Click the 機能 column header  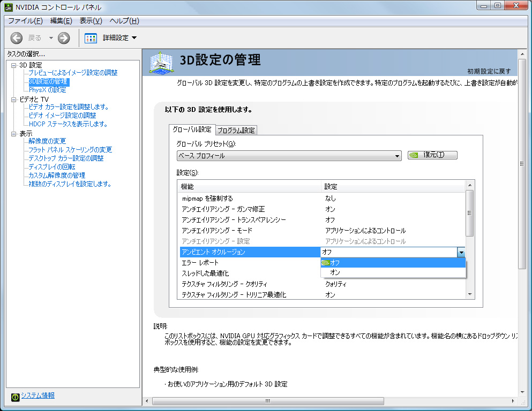click(249, 186)
